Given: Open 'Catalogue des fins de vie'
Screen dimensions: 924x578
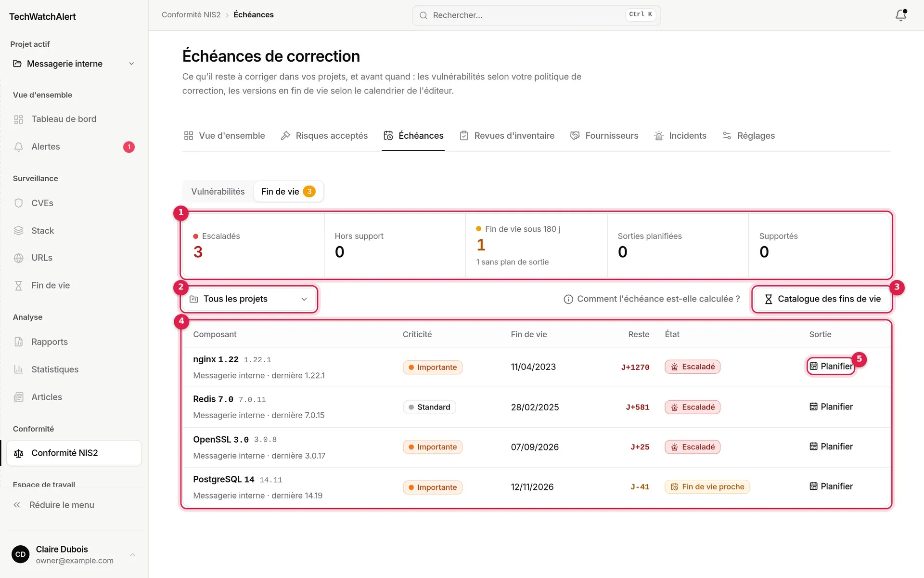Looking at the screenshot, I should coord(822,299).
